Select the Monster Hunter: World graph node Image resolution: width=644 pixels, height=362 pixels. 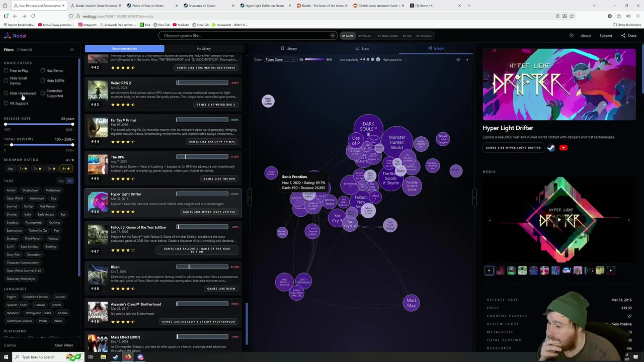pos(397,142)
